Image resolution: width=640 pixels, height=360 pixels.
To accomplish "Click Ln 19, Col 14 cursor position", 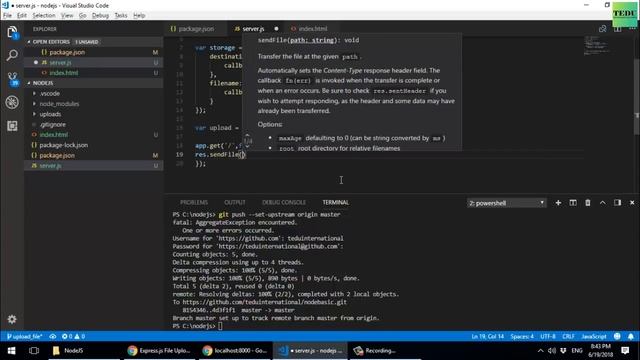I will pos(487,336).
